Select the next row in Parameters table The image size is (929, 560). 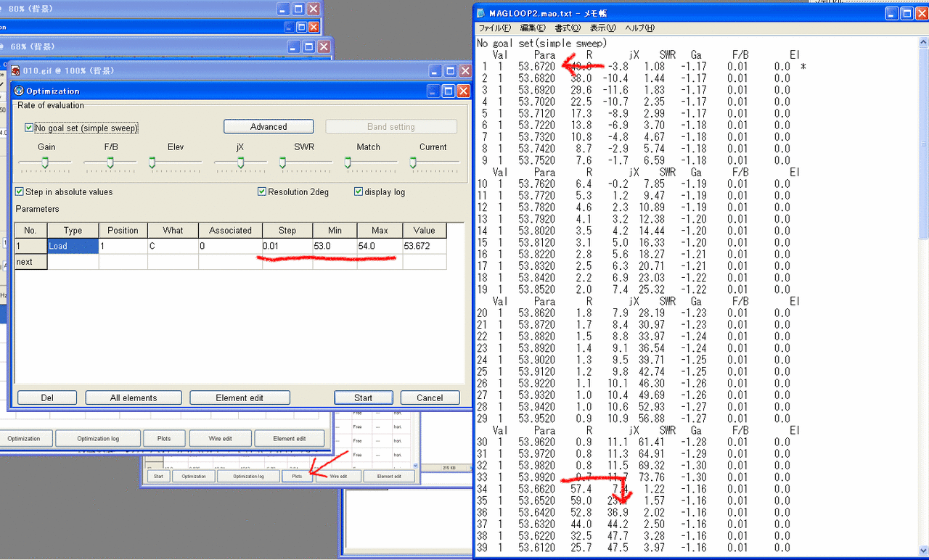click(30, 262)
